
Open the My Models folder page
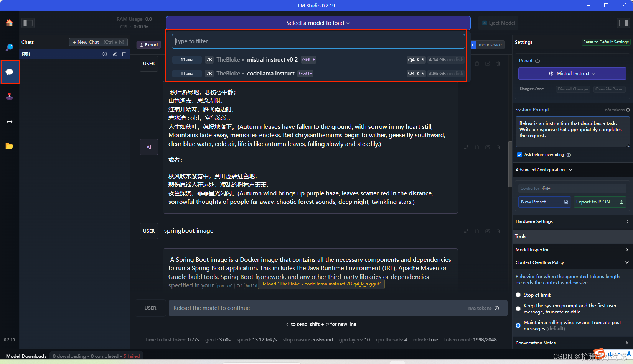tap(10, 146)
